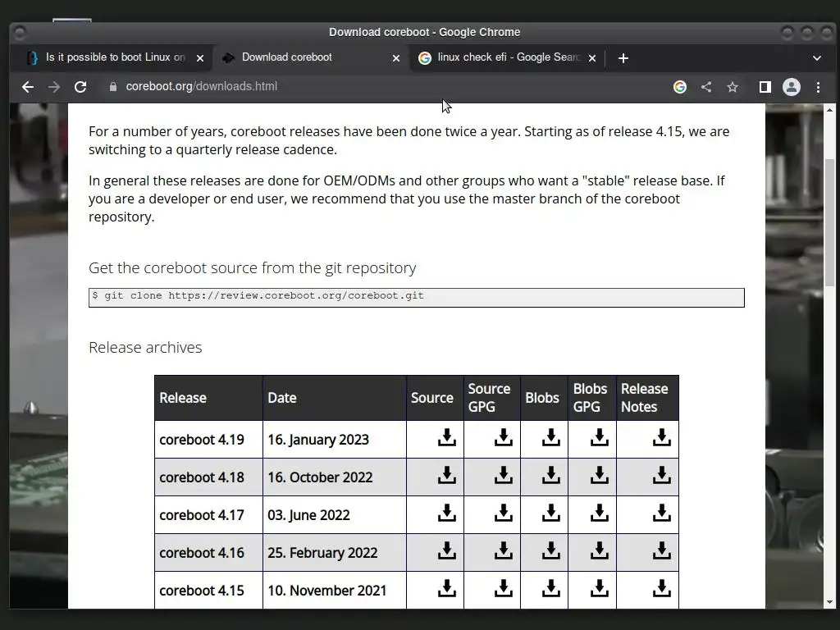This screenshot has width=840, height=630.
Task: Download coreboot 4.16 source GPG signature
Action: click(503, 550)
